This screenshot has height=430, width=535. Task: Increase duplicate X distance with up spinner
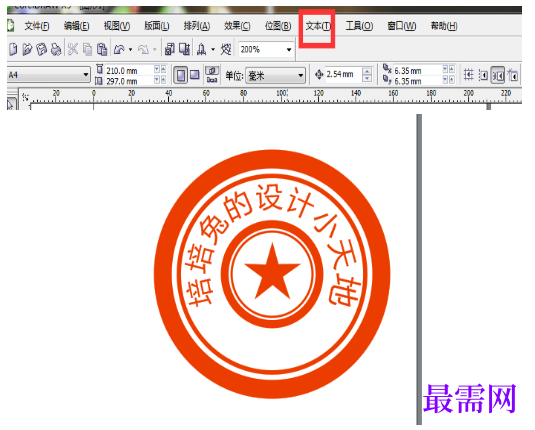click(x=452, y=69)
